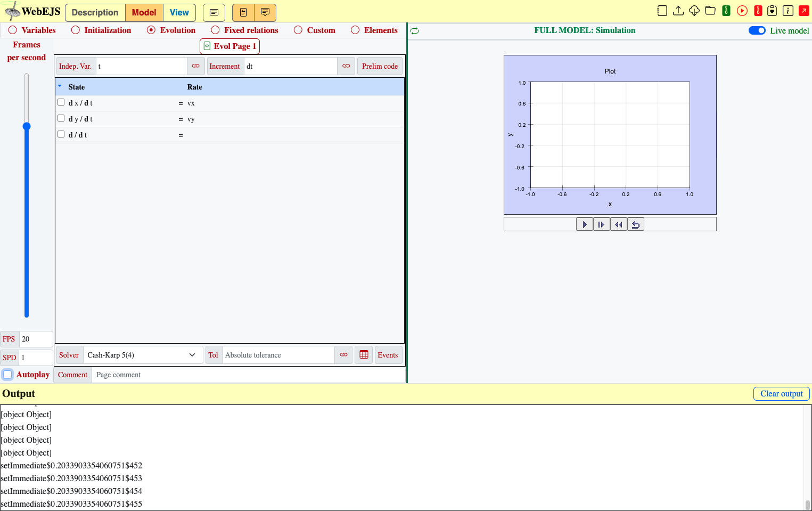Check the d x / d t row checkbox
This screenshot has height=511, width=812.
coord(61,102)
